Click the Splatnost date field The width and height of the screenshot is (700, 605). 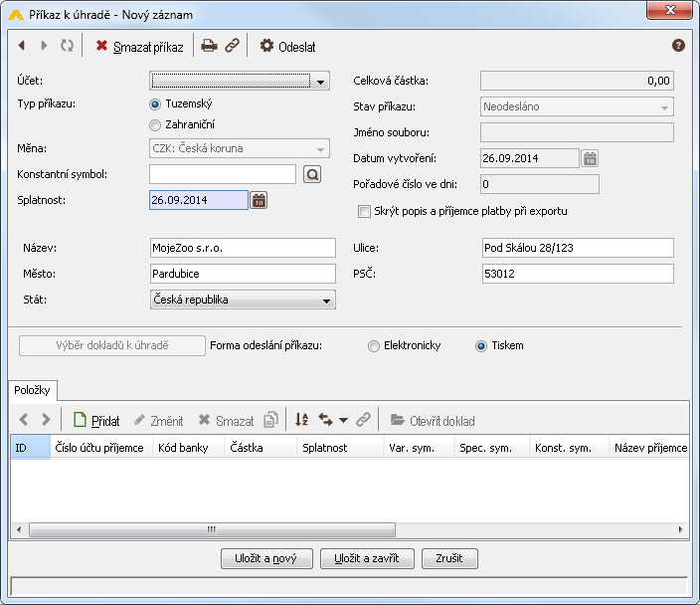pos(198,200)
